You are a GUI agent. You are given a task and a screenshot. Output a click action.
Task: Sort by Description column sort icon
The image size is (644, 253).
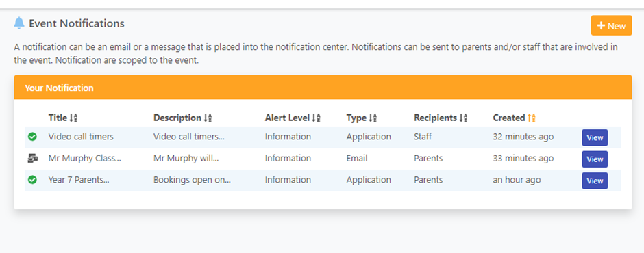click(208, 118)
